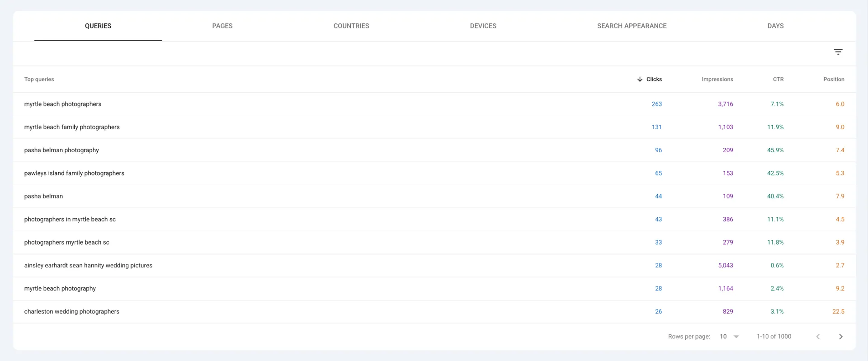Choose 'photographers in myrtle beach sc' query
This screenshot has height=361, width=868.
pyautogui.click(x=70, y=219)
